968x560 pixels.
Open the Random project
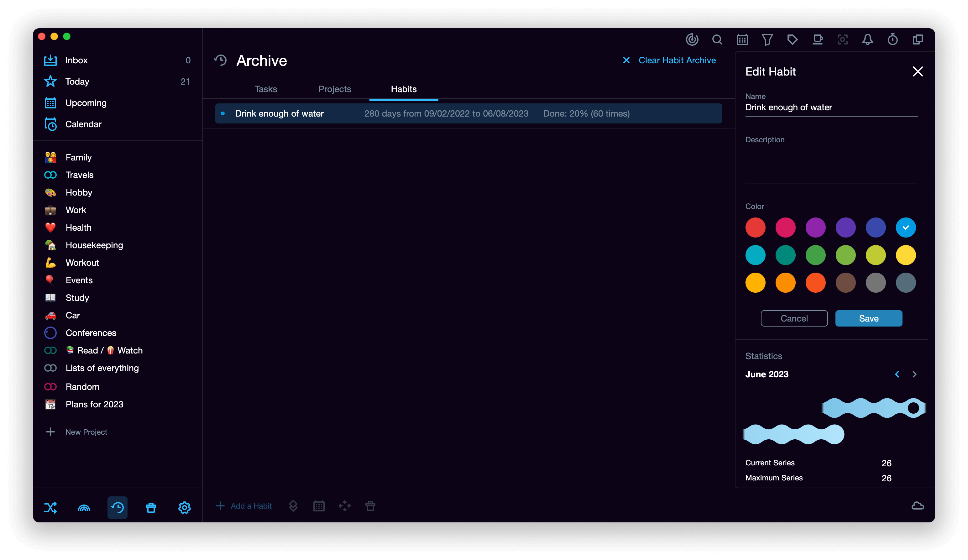[118, 387]
